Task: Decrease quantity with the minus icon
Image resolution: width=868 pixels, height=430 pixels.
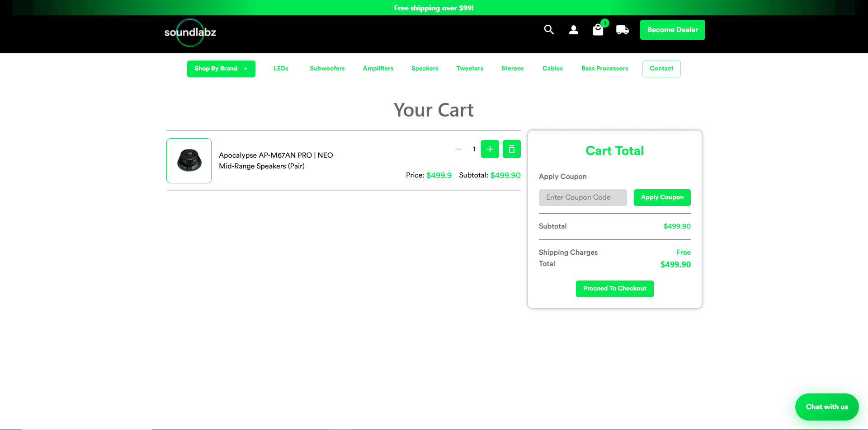Action: (458, 149)
